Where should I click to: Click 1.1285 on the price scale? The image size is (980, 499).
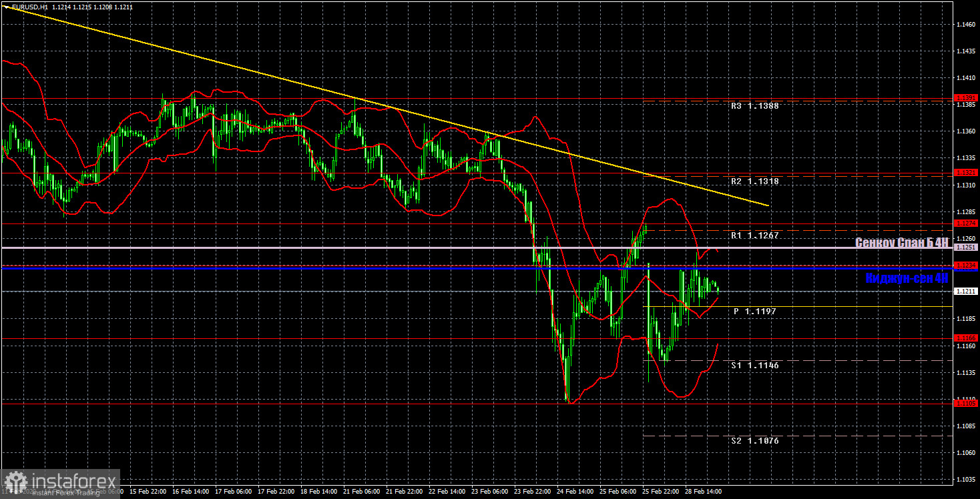[967, 211]
